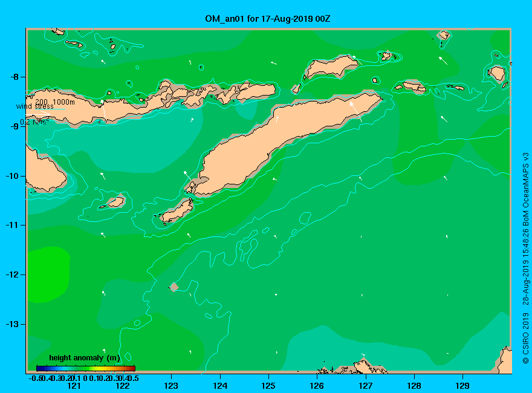This screenshot has width=532, height=393.
Task: Click longitude label 121
Action: coord(74,386)
